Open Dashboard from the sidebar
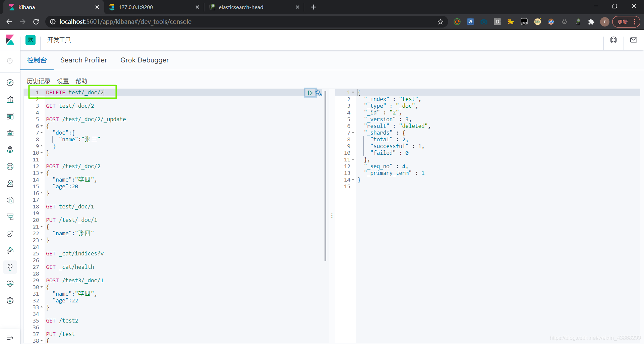Image resolution: width=644 pixels, height=344 pixels. coord(10,116)
